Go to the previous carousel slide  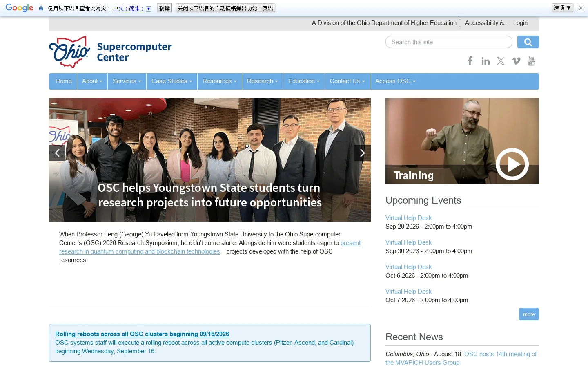click(57, 153)
